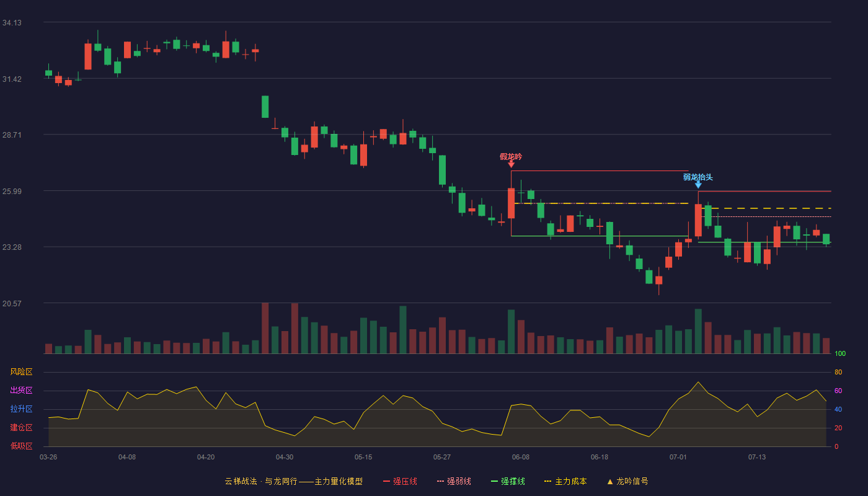The width and height of the screenshot is (868, 496).
Task: Toggle the 主力成本 legend series
Action: pyautogui.click(x=565, y=482)
